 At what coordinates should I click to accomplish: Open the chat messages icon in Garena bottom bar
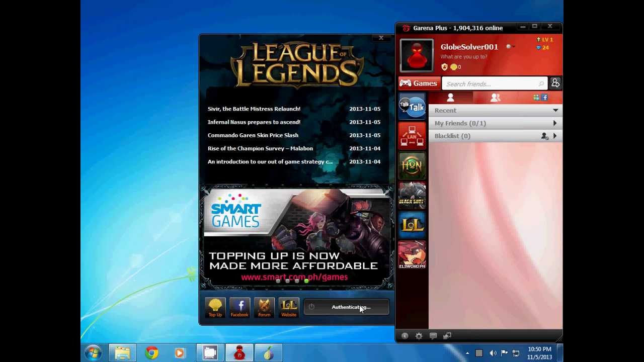(433, 336)
